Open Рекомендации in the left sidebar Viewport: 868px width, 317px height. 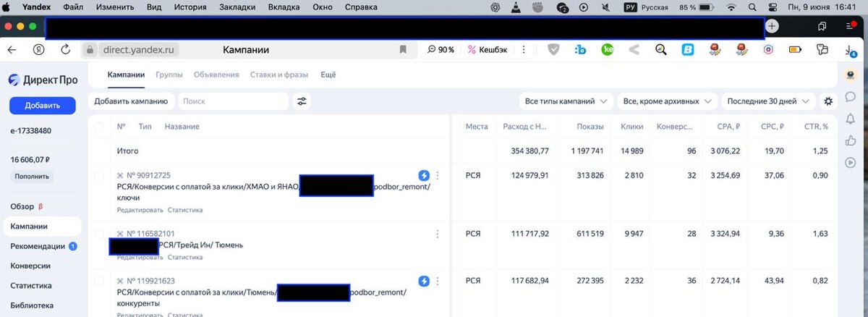tap(38, 246)
